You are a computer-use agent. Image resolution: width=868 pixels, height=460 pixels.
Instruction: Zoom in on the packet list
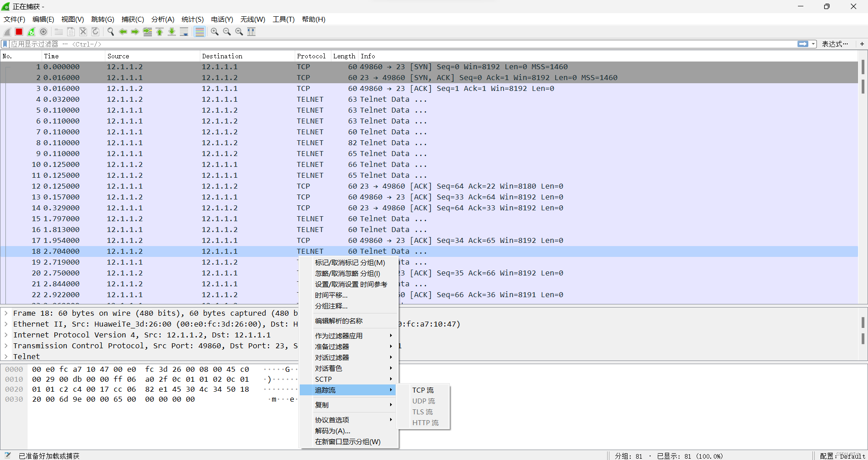click(x=215, y=32)
